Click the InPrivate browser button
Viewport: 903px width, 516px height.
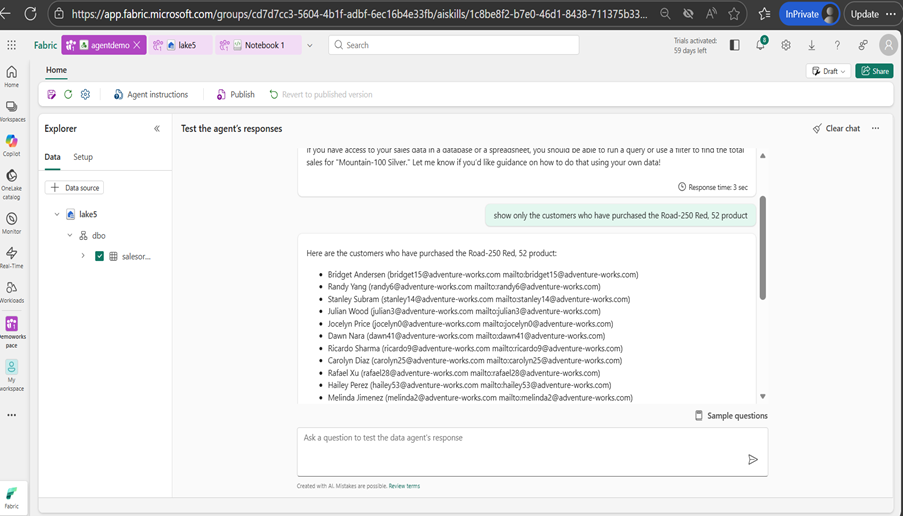[x=809, y=14]
